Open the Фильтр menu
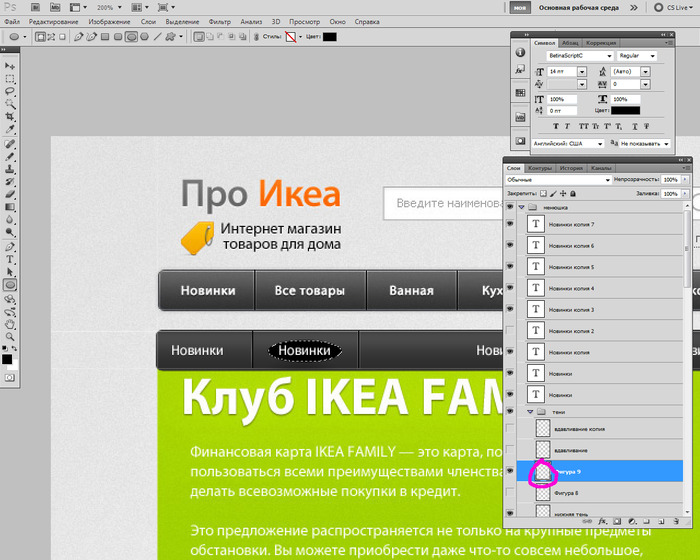Viewport: 700px width, 560px height. 220,21
